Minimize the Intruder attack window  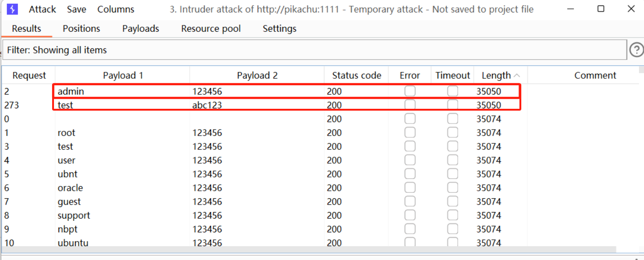[570, 9]
